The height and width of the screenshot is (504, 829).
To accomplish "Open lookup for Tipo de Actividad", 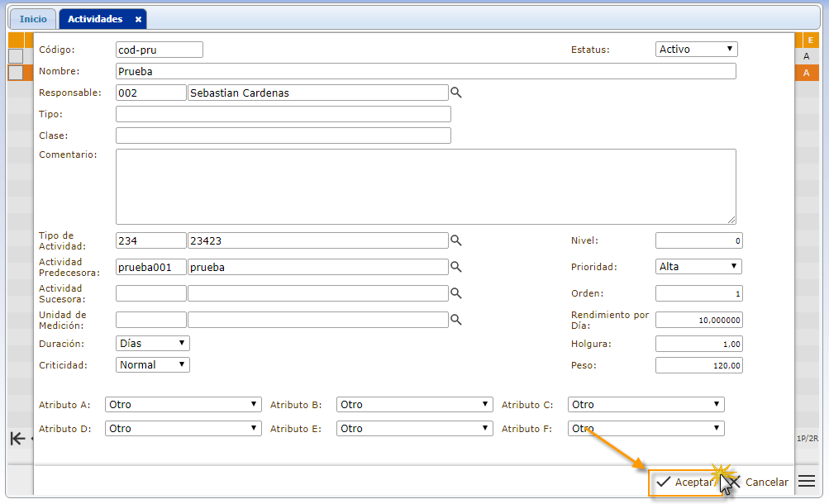I will pyautogui.click(x=455, y=240).
